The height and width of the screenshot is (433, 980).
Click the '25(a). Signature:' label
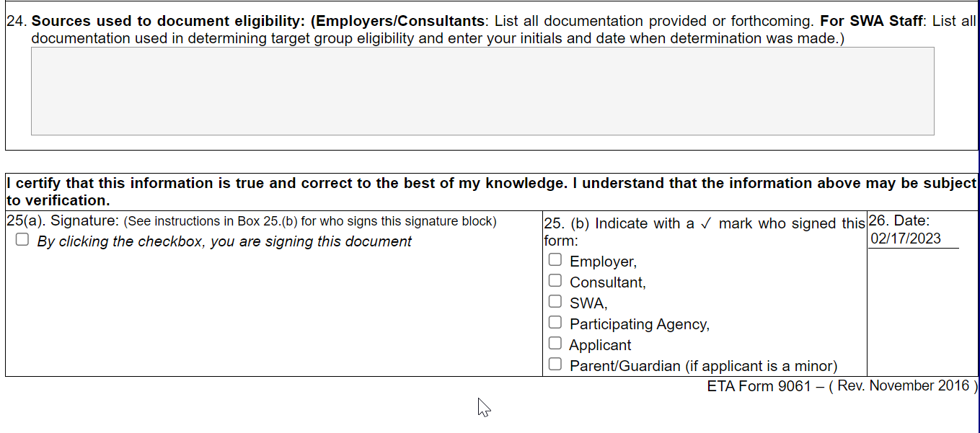(x=63, y=221)
